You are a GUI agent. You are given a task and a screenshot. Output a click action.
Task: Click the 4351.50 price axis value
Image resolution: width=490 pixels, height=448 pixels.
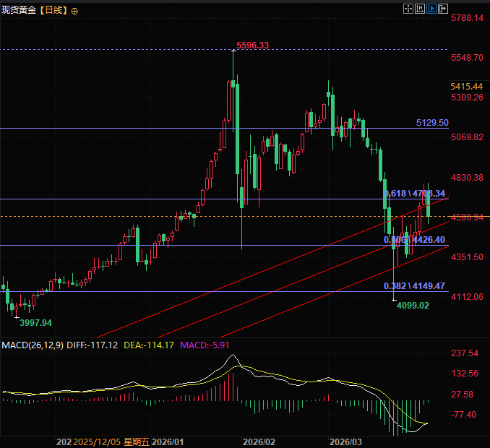tap(467, 257)
